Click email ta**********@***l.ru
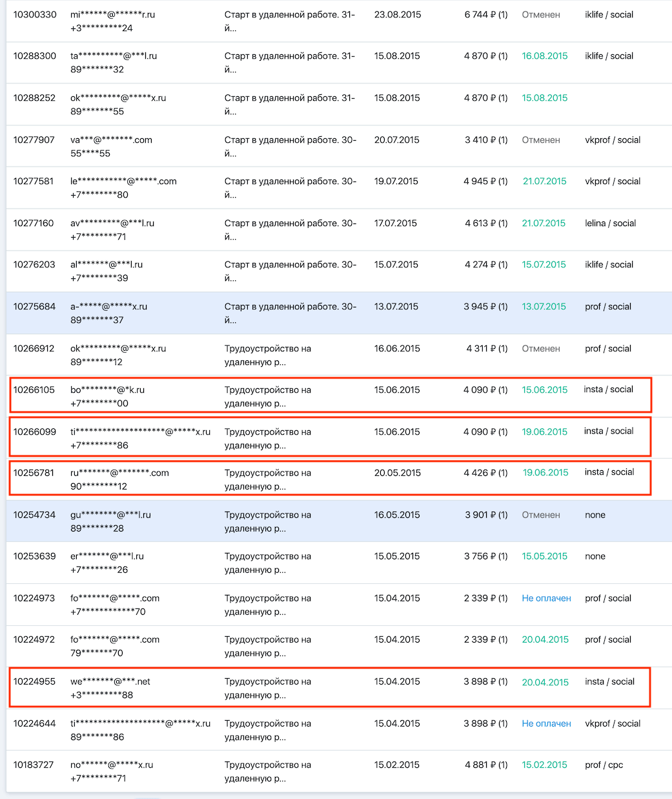 tap(114, 56)
